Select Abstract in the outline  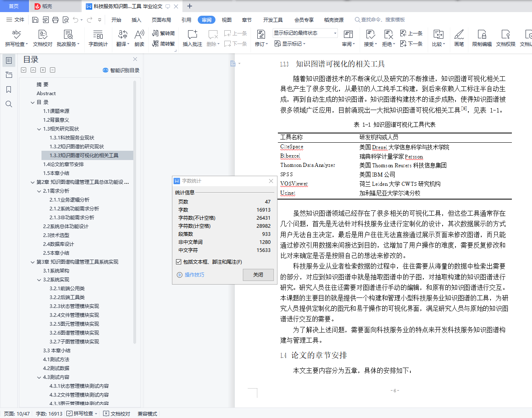(46, 94)
